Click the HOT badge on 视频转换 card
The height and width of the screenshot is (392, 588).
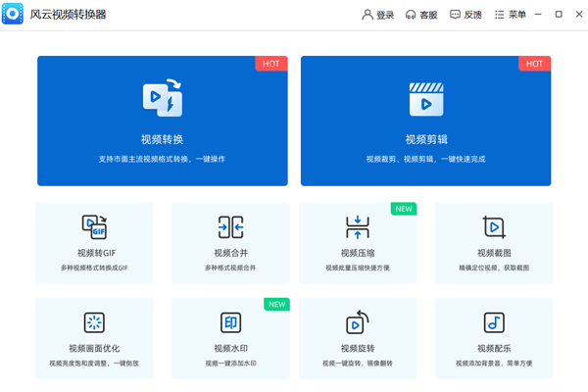(271, 64)
